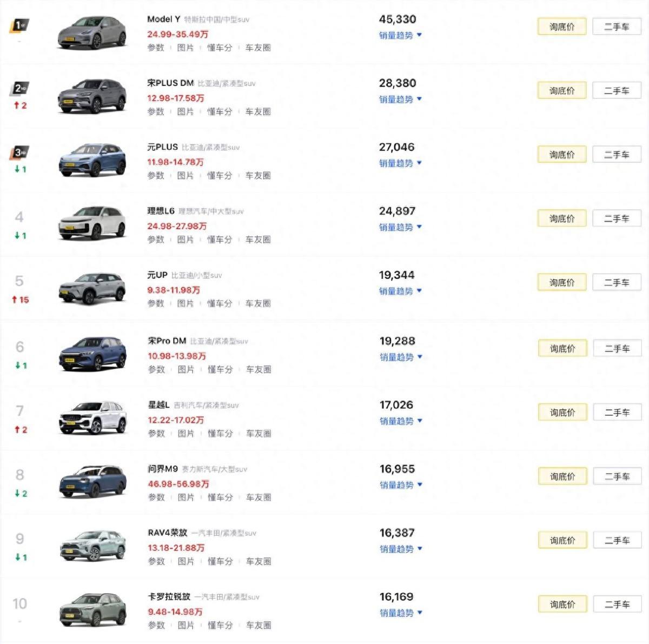Show sales trend dropdown for 问界M9
The image size is (649, 644).
point(401,485)
